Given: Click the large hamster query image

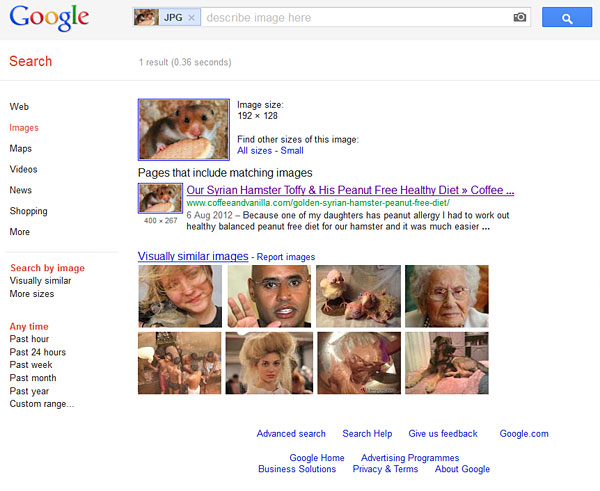Looking at the screenshot, I should [x=184, y=129].
